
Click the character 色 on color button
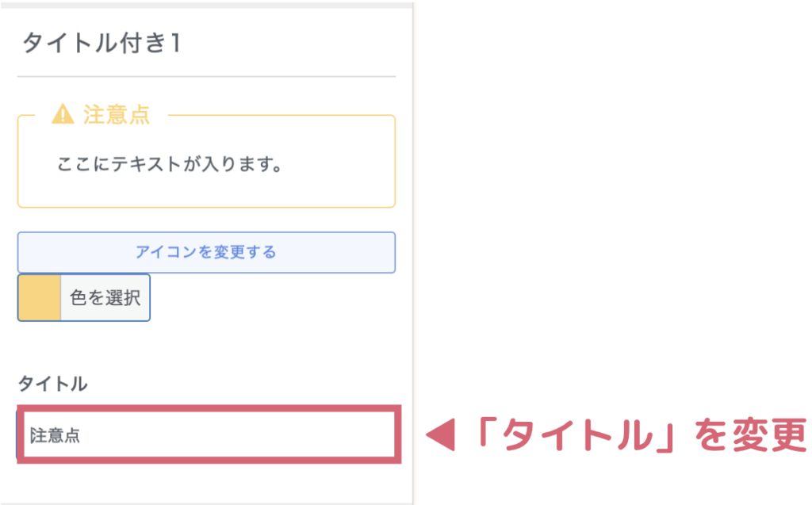[x=79, y=298]
